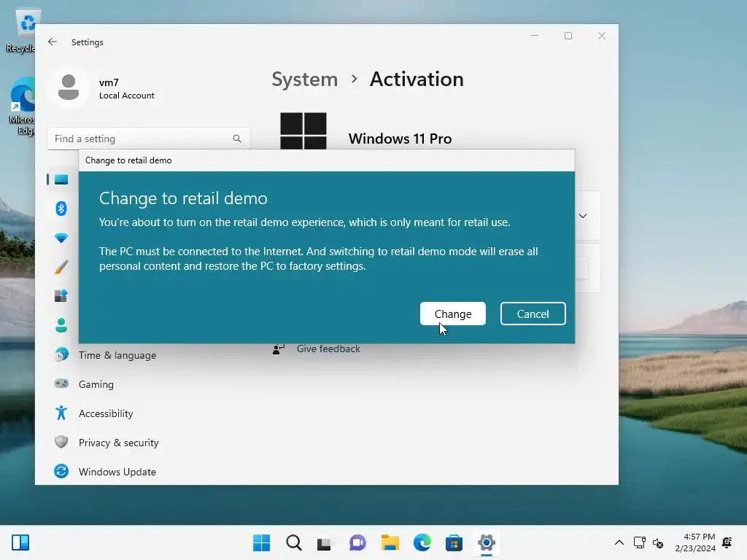This screenshot has width=747, height=560.
Task: Open Microsoft Store from the taskbar
Action: [x=454, y=542]
